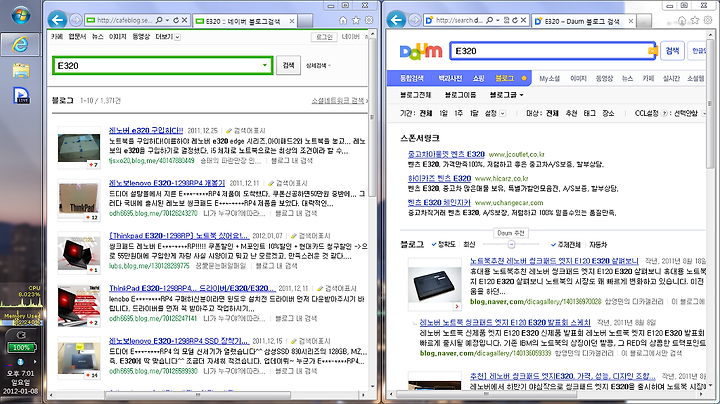This screenshot has width=720, height=404.
Task: Expand 더보기 menu in Naver
Action: click(168, 37)
